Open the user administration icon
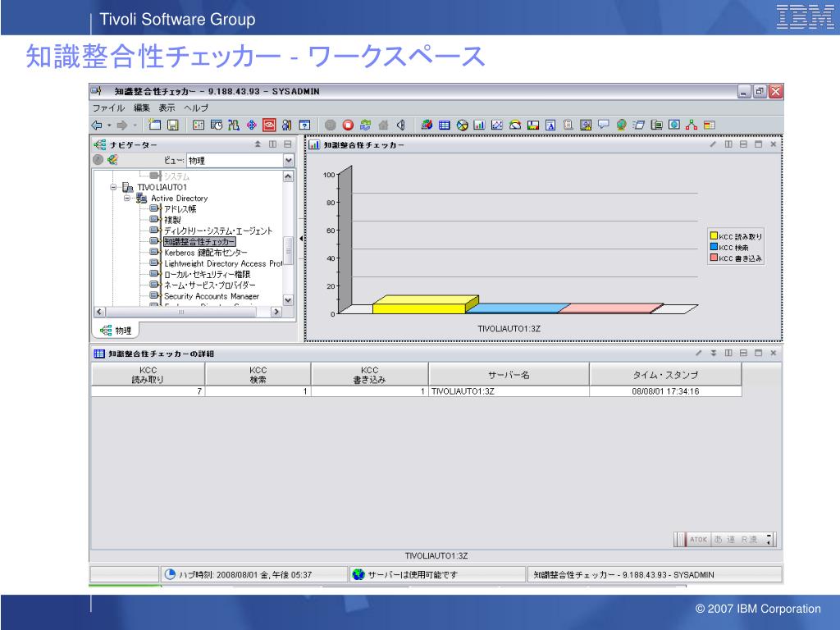The image size is (840, 630). 286,125
